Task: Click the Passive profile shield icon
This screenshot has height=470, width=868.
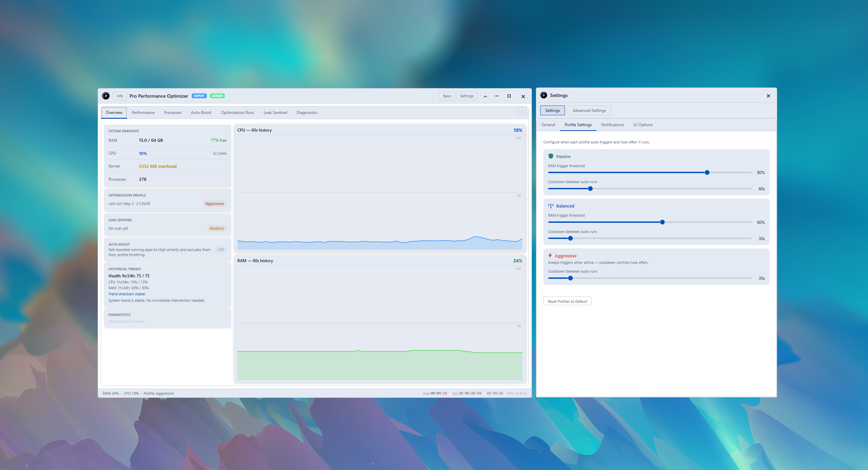Action: (551, 156)
